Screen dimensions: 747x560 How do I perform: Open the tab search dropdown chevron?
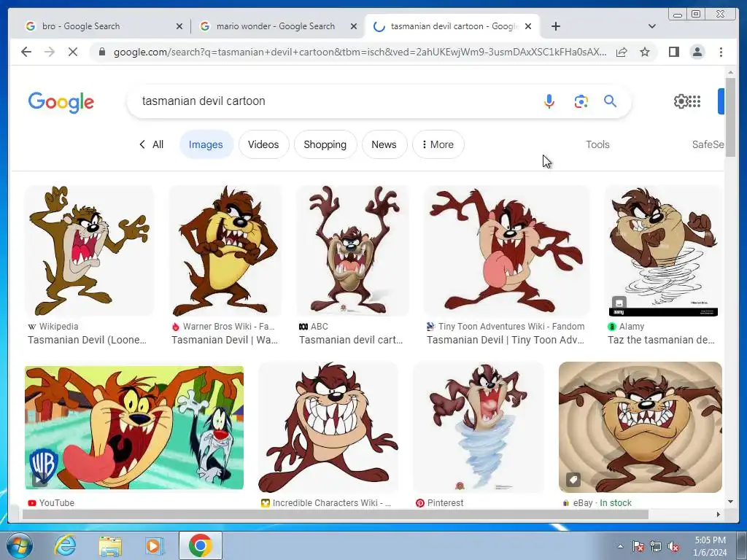click(652, 26)
